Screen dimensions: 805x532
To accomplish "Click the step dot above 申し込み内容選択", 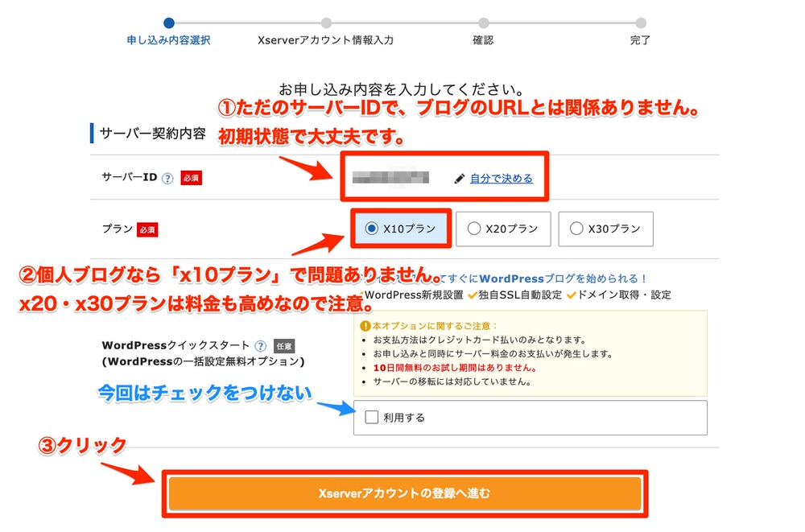I will 169,23.
